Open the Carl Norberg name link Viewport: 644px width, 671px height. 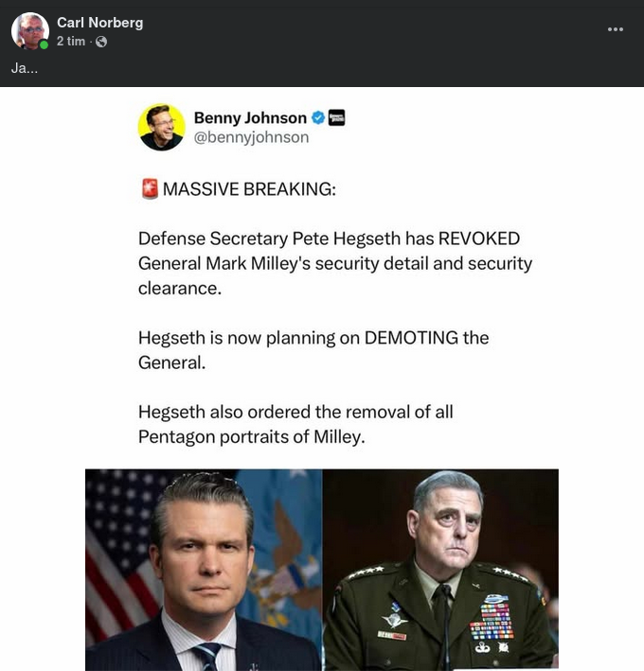pos(99,23)
